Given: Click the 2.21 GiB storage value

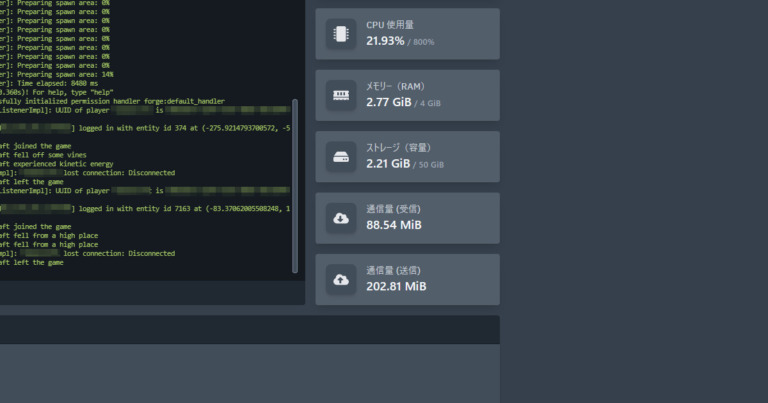Looking at the screenshot, I should pyautogui.click(x=388, y=164).
